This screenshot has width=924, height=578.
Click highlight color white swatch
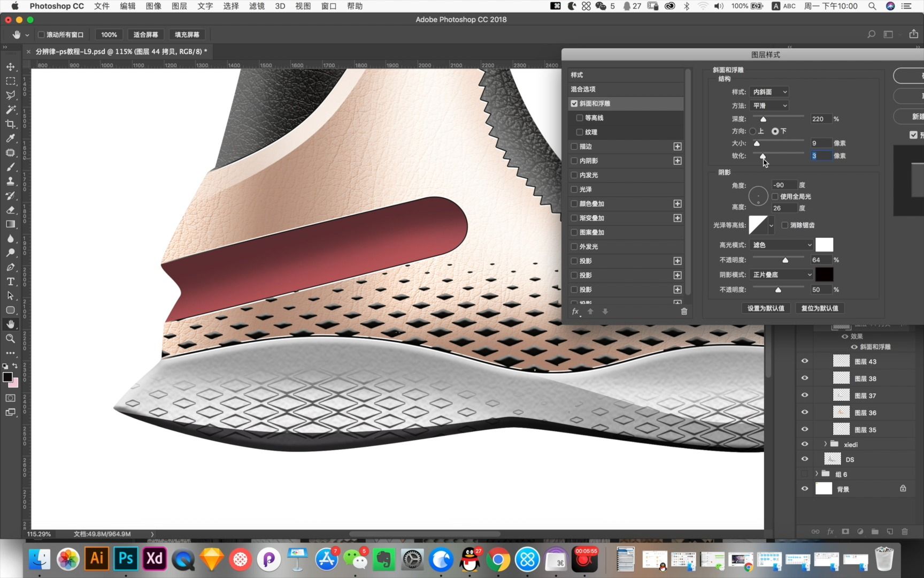pos(824,245)
